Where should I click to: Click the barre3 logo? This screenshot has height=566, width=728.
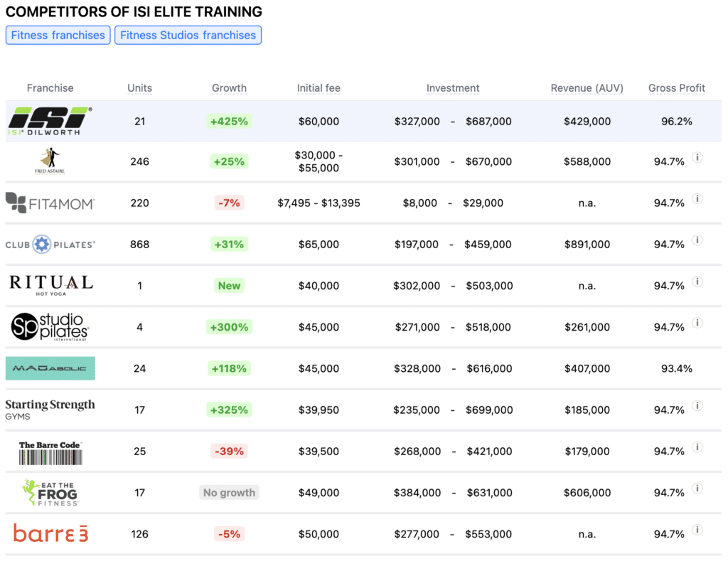tap(50, 533)
